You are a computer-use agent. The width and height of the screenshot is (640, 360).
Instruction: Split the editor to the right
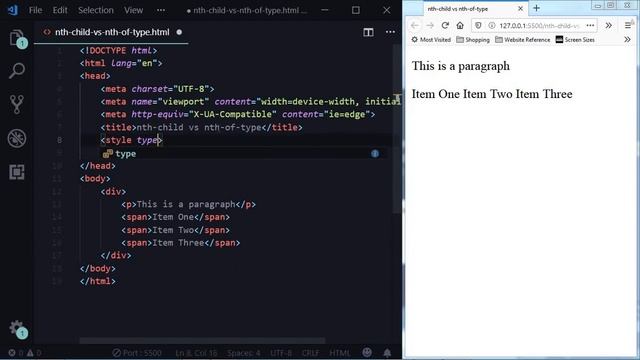pyautogui.click(x=368, y=32)
